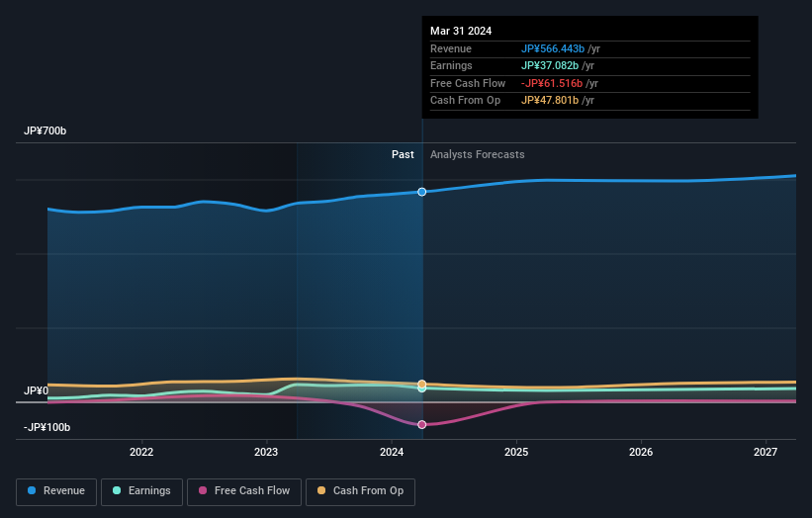The height and width of the screenshot is (518, 812).
Task: Click the 2026 x-axis label
Action: click(x=641, y=452)
